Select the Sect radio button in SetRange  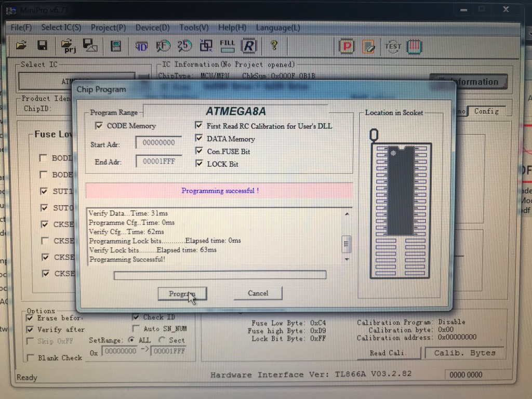162,340
